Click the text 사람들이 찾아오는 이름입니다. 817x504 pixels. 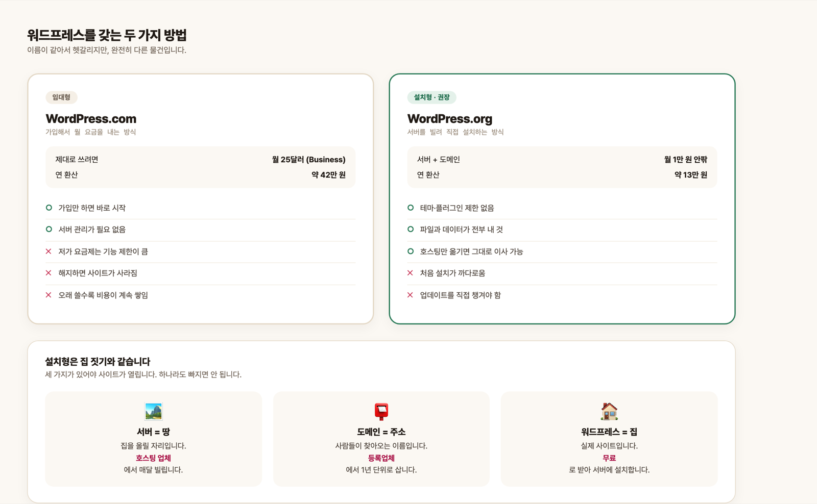381,446
